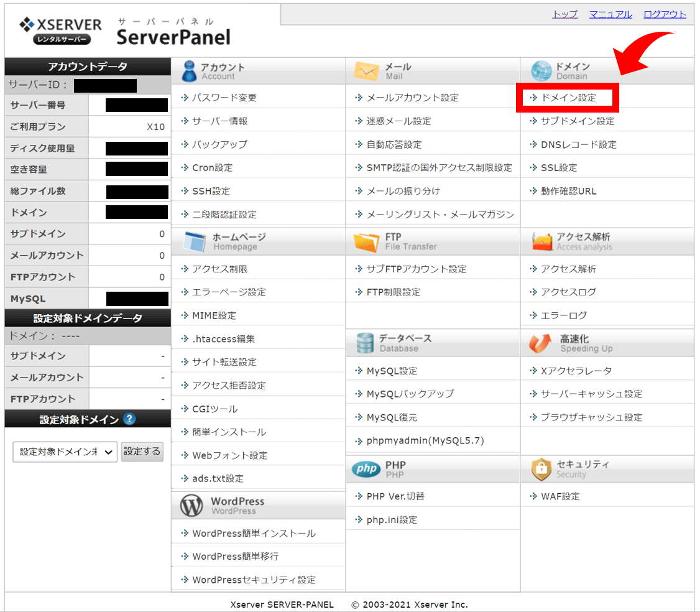The height and width of the screenshot is (612, 700).
Task: Click the Account section person icon
Action: (189, 71)
